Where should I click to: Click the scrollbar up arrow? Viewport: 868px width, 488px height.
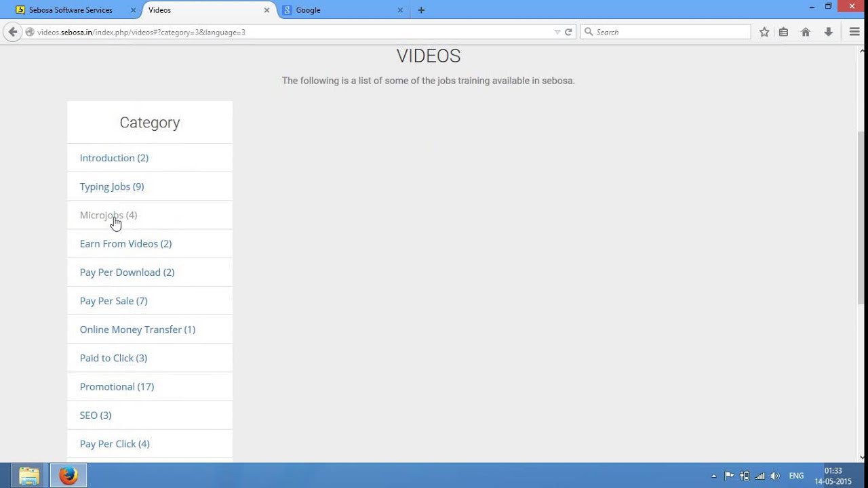(862, 50)
